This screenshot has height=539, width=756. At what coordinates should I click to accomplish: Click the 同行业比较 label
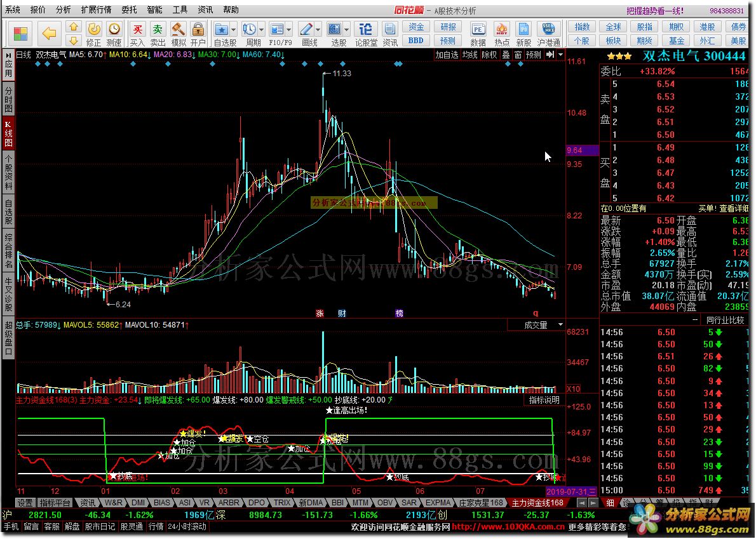725,320
